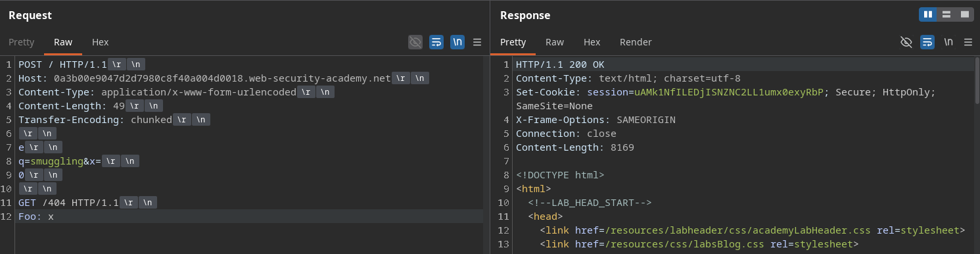The width and height of the screenshot is (980, 254).
Task: Click the <html> tag line in response
Action: [534, 189]
